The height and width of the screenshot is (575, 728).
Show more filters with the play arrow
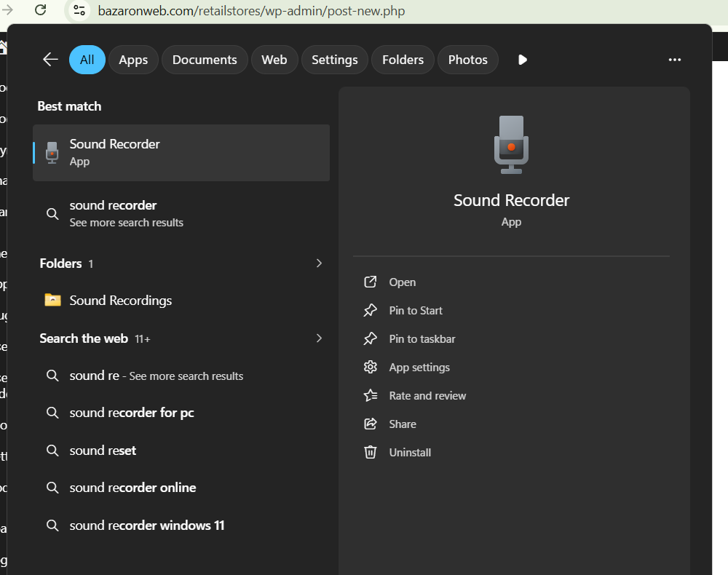point(522,60)
